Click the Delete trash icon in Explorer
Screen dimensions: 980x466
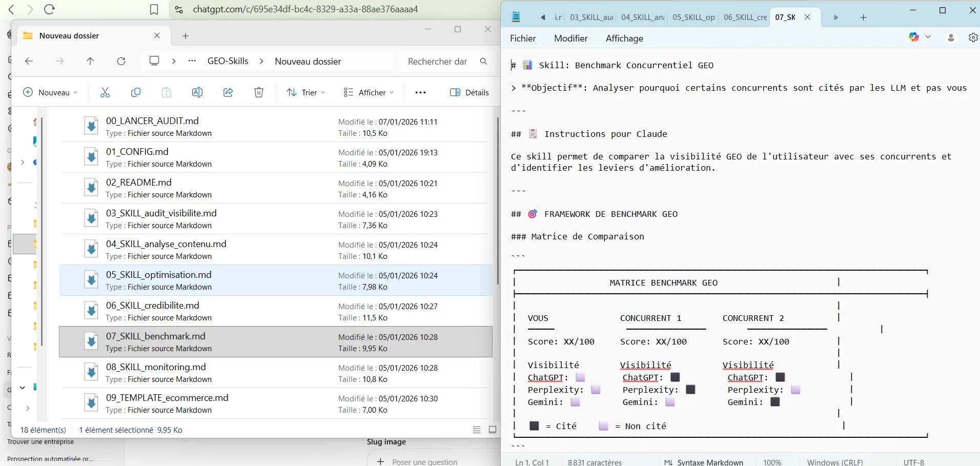(259, 92)
